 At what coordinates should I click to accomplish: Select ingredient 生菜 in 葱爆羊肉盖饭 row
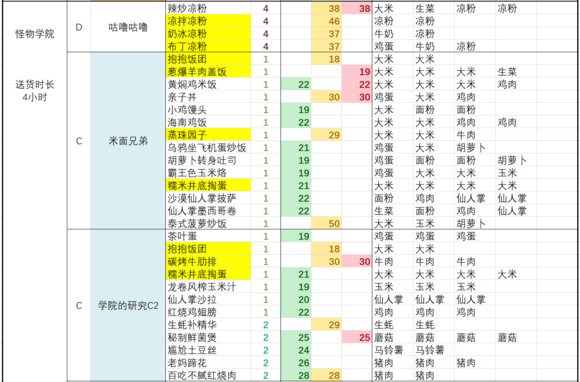(507, 72)
